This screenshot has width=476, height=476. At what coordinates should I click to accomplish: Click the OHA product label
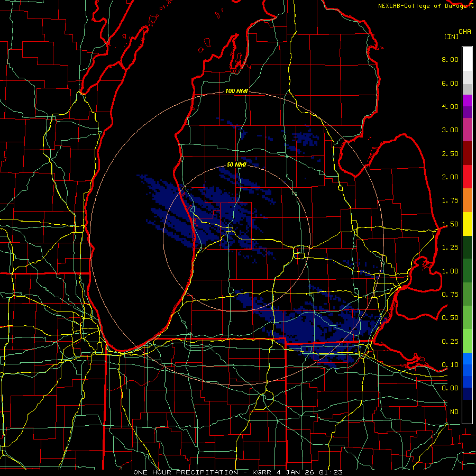(x=465, y=32)
